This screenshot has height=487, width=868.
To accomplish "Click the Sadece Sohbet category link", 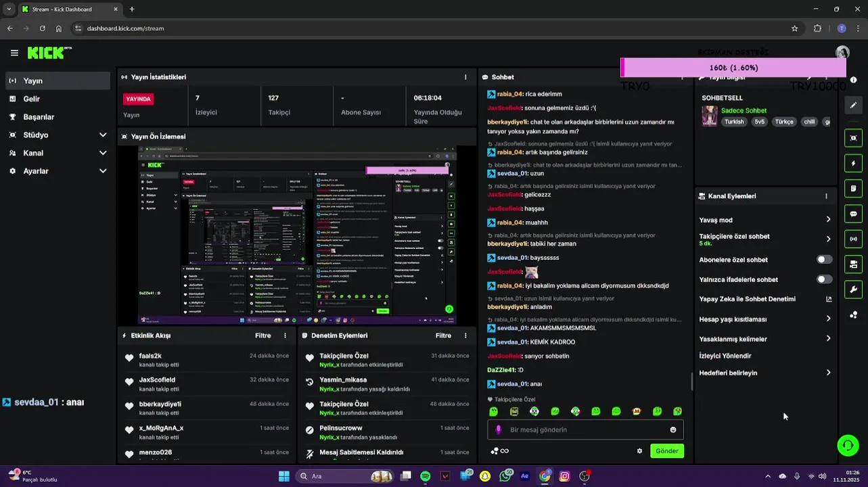I will (x=744, y=111).
